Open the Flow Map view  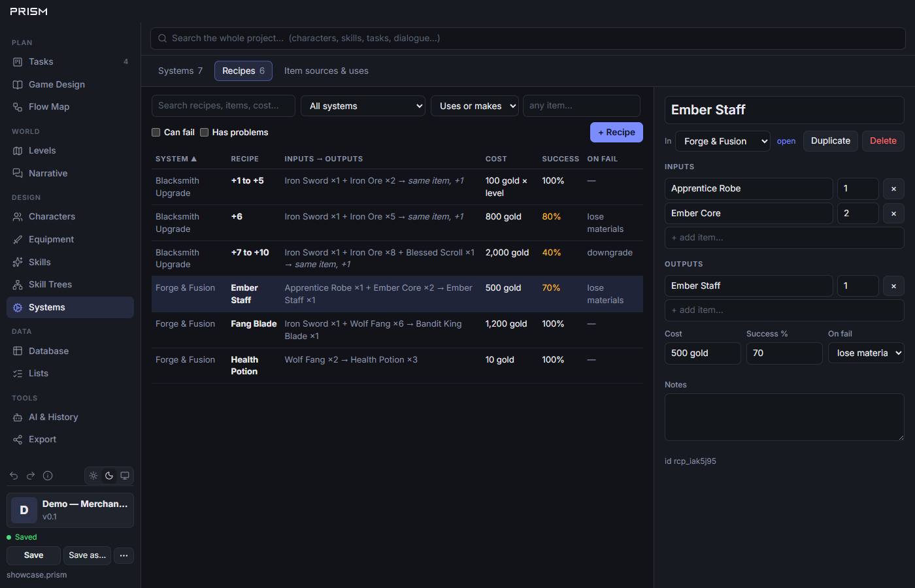coord(70,106)
